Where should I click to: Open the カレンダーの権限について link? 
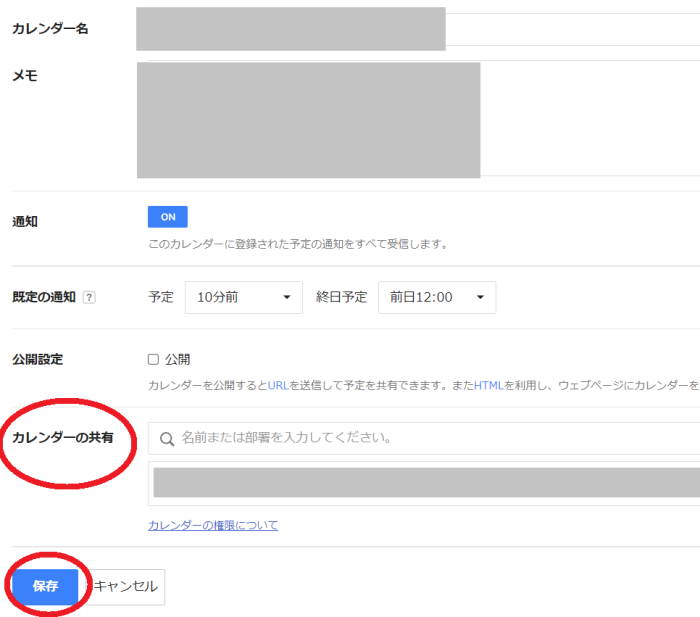213,525
